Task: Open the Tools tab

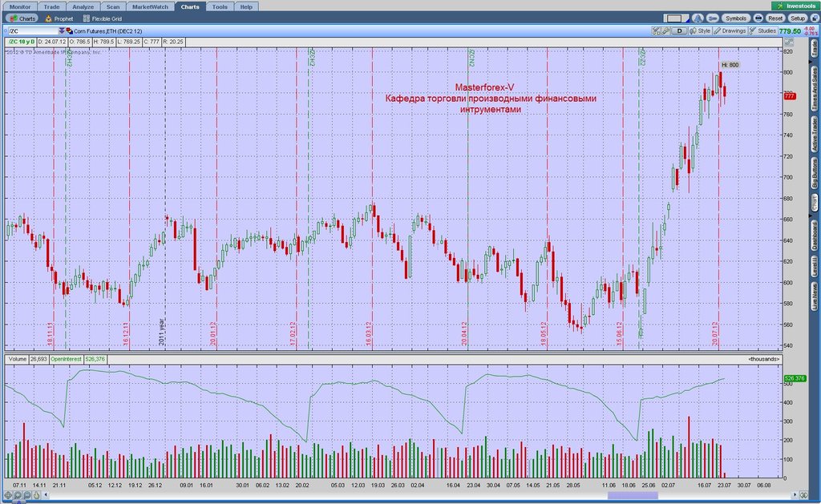Action: tap(220, 6)
